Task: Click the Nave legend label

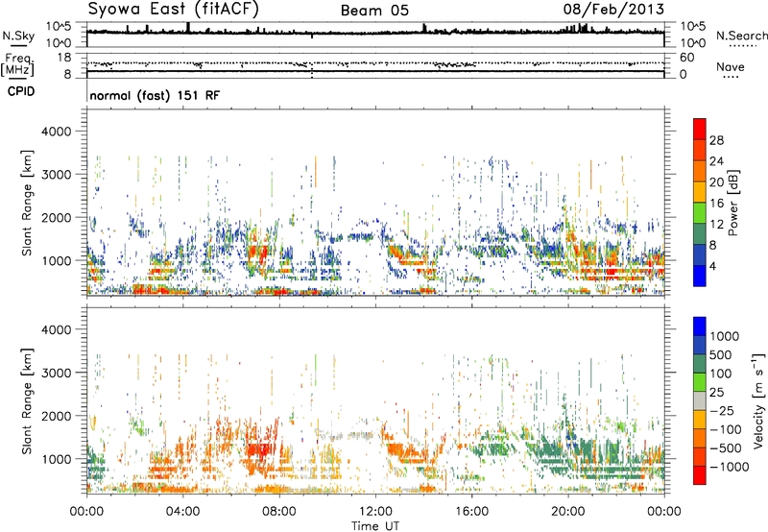Action: tap(731, 66)
